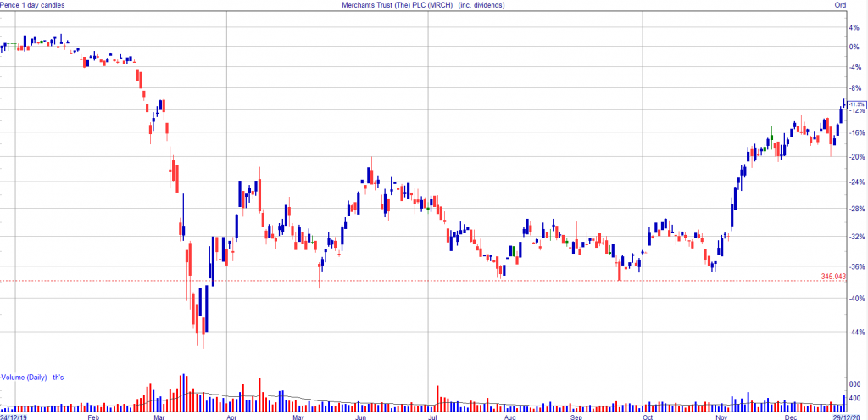Click the 29/12/20 end date label
The height and width of the screenshot is (420, 868).
[x=851, y=417]
